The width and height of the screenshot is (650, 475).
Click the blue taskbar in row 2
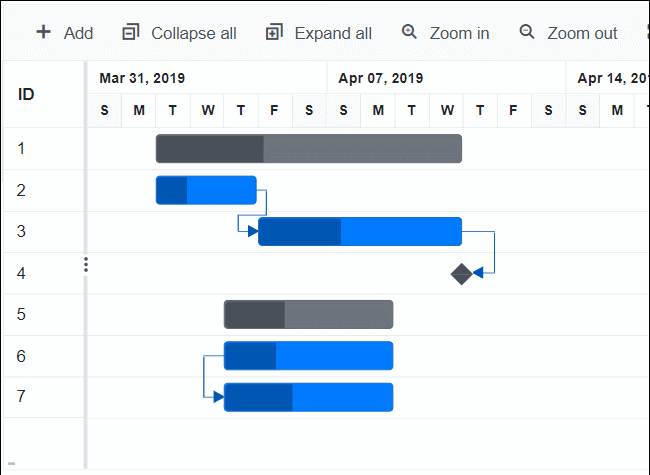click(206, 190)
